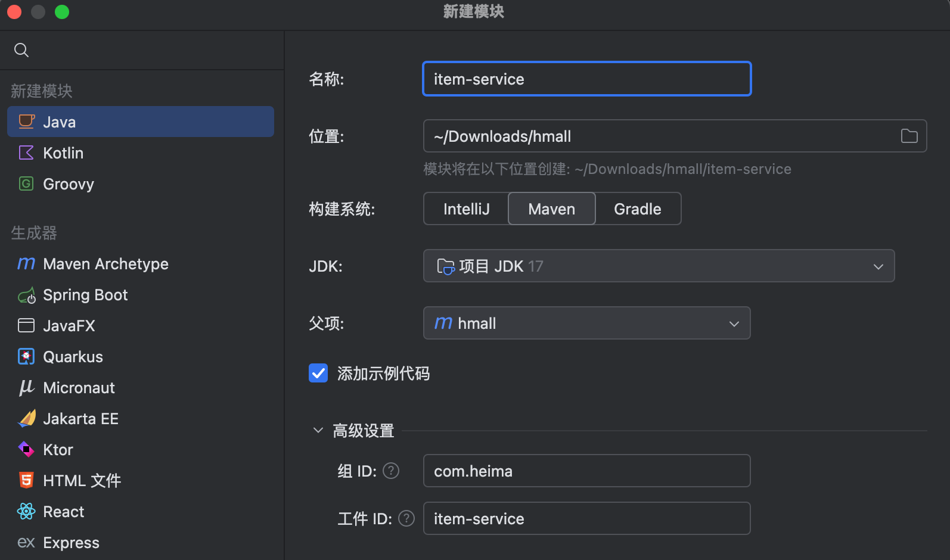Collapse the 高级设置 section chevron
The height and width of the screenshot is (560, 950).
click(318, 430)
